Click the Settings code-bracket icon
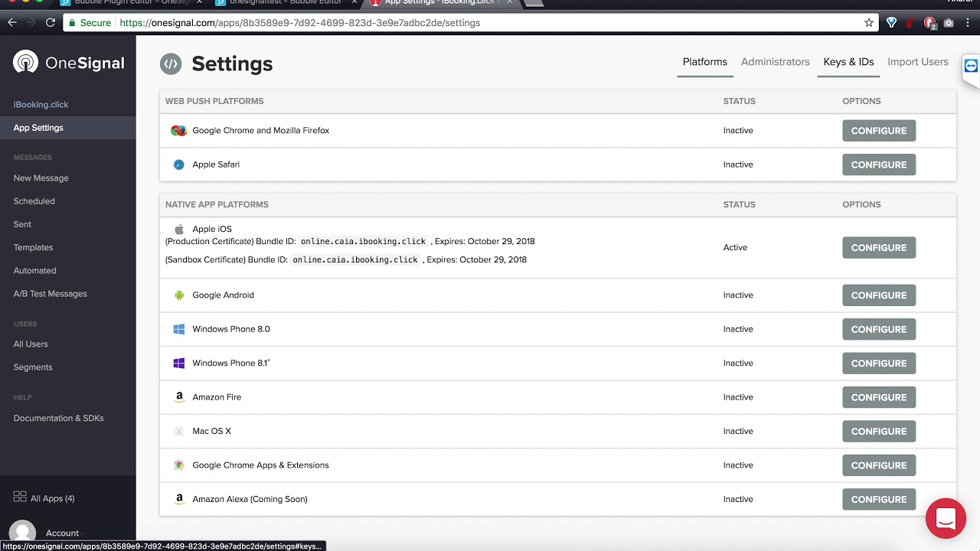Image resolution: width=980 pixels, height=551 pixels. [171, 64]
